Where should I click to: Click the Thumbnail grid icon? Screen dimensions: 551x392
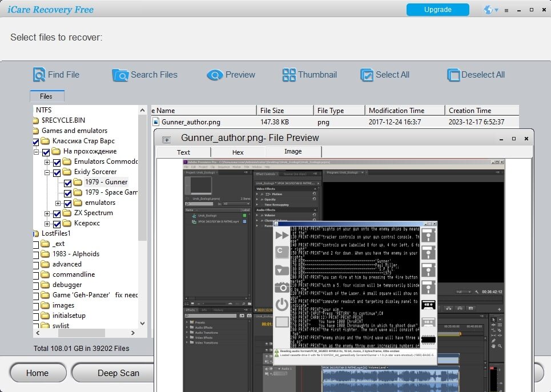[x=289, y=75]
